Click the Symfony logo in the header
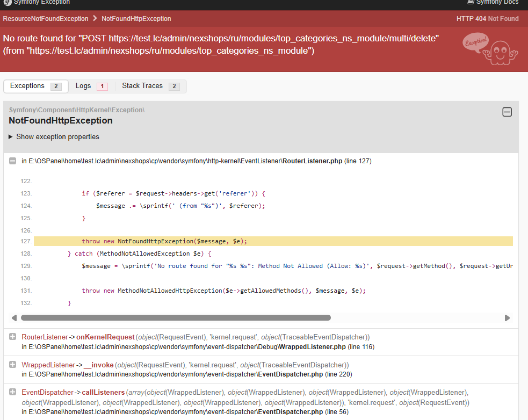Screen dimensions: 528x420 (8, 2)
